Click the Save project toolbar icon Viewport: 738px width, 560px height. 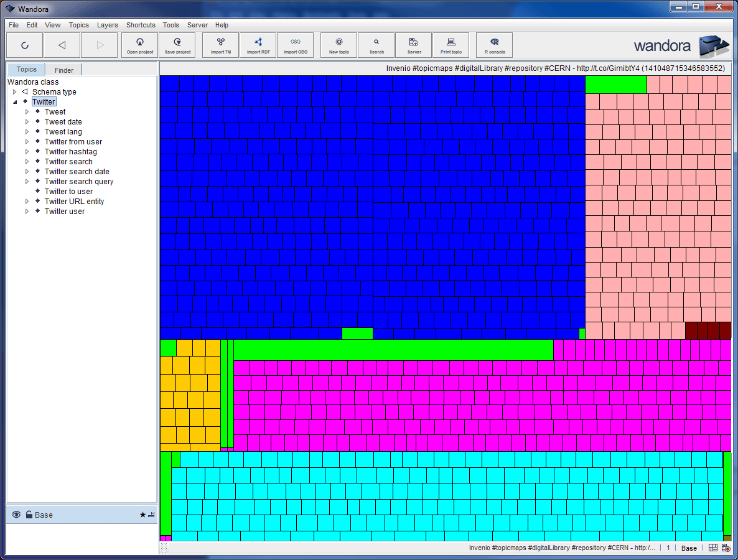(177, 45)
